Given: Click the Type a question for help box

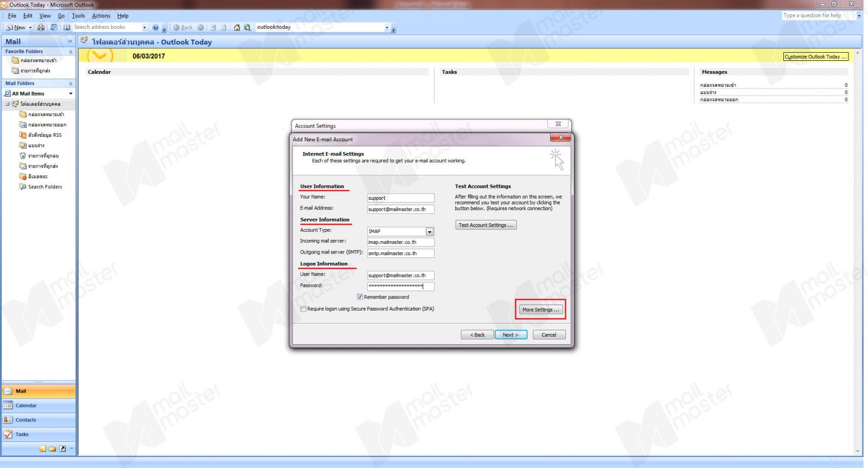Looking at the screenshot, I should pos(819,16).
